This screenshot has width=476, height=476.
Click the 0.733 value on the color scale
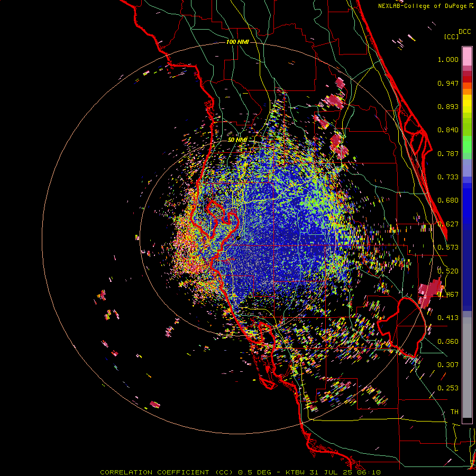tap(448, 177)
